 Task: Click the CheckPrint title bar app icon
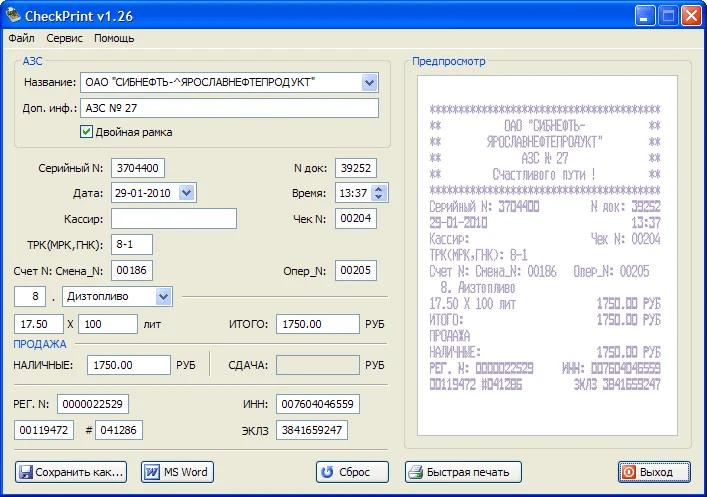[13, 15]
